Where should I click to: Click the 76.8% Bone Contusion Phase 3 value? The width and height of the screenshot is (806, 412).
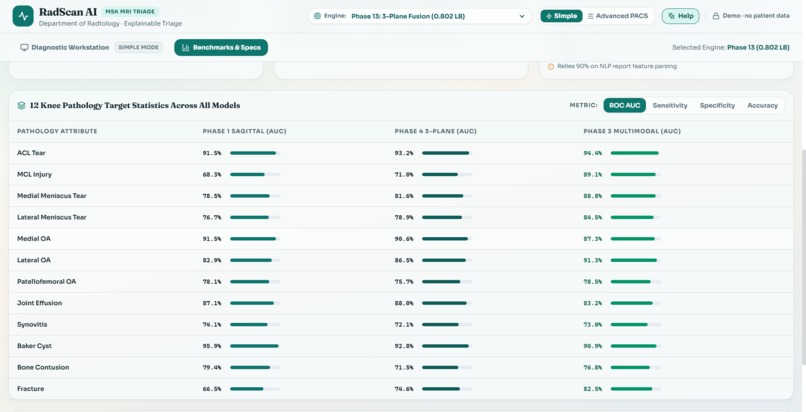[x=593, y=367]
